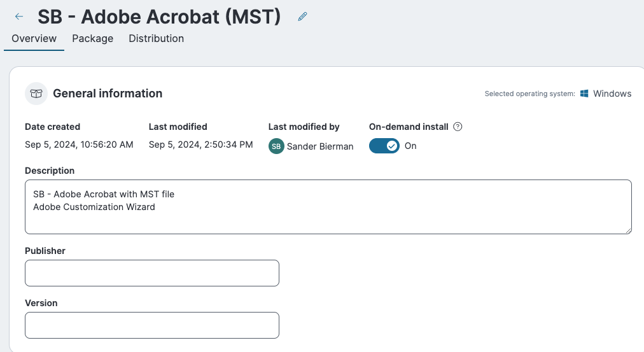Focus the Publisher input field
Image resolution: width=644 pixels, height=352 pixels.
(152, 273)
